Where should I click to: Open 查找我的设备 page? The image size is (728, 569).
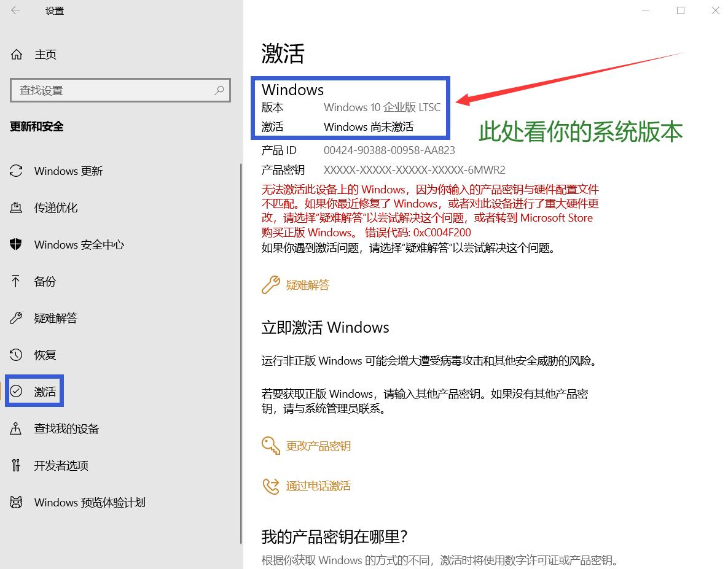pyautogui.click(x=66, y=428)
